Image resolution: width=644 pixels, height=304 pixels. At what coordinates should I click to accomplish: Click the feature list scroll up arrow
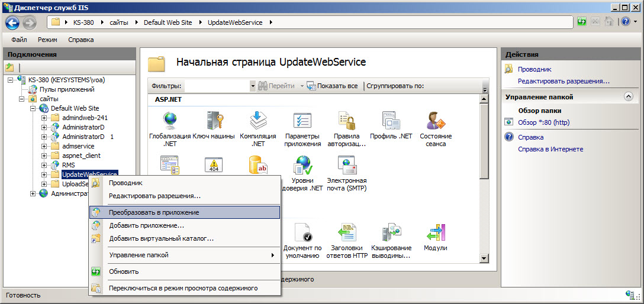pyautogui.click(x=484, y=99)
